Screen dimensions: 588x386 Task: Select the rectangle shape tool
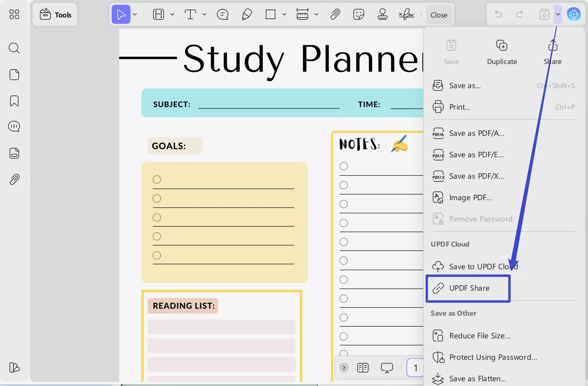tap(271, 15)
